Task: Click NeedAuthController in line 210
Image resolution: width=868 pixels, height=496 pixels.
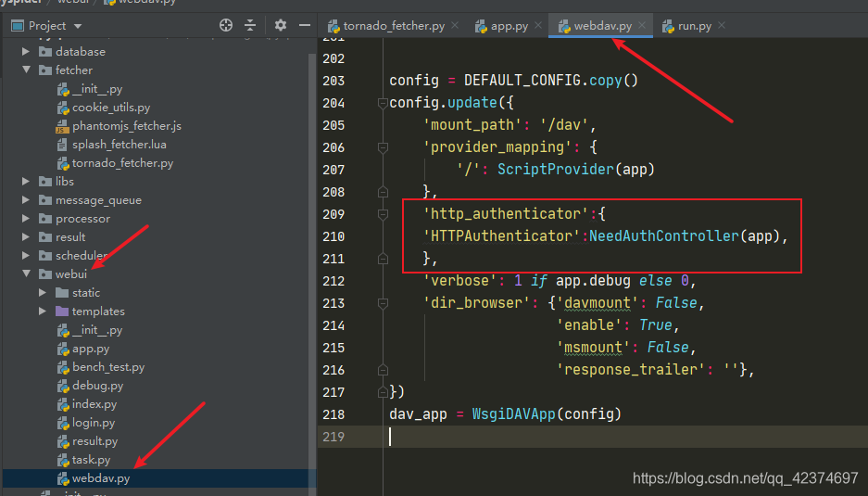Action: pos(663,236)
